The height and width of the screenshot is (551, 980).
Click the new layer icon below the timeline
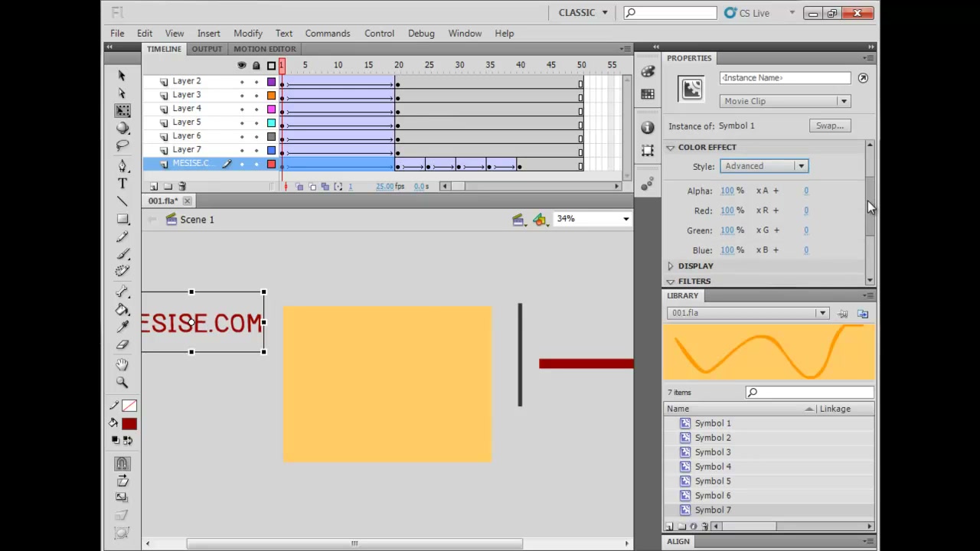[154, 186]
